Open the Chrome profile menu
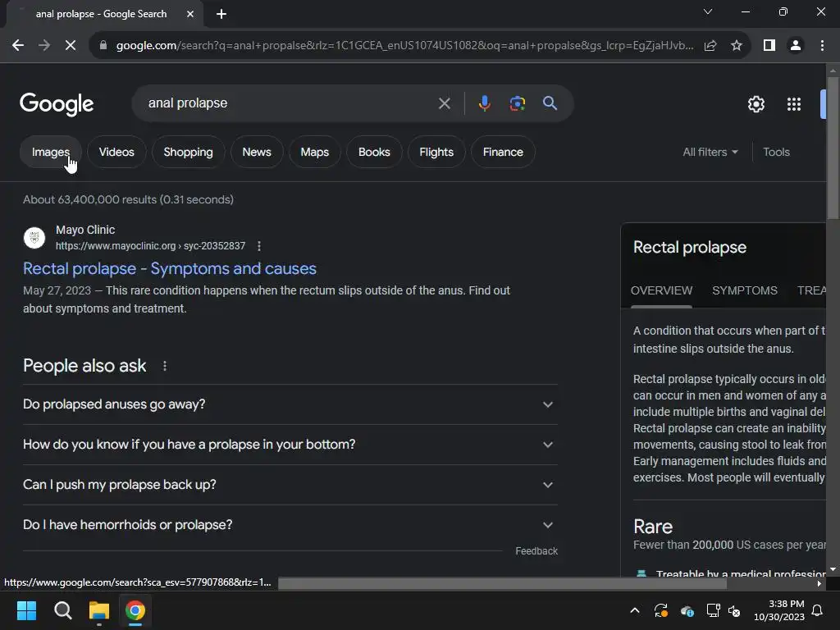Image resolution: width=840 pixels, height=630 pixels. (x=796, y=46)
